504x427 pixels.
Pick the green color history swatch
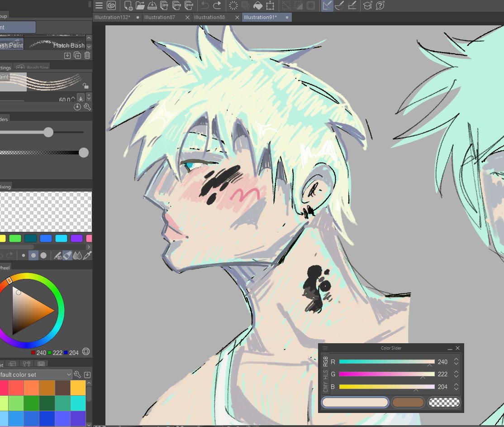click(x=15, y=238)
